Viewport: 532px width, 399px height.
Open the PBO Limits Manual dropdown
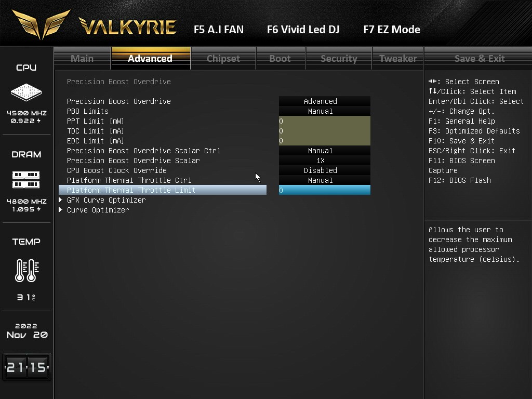[x=324, y=111]
